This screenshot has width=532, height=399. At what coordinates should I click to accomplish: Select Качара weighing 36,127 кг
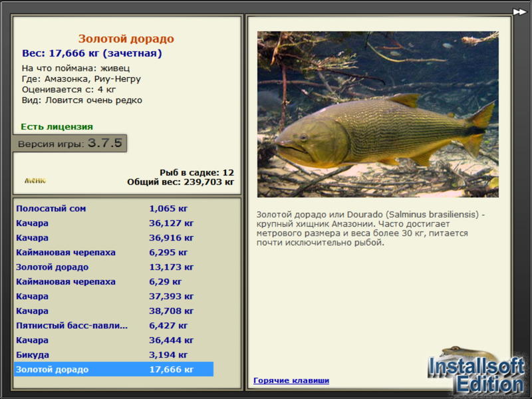click(x=114, y=223)
